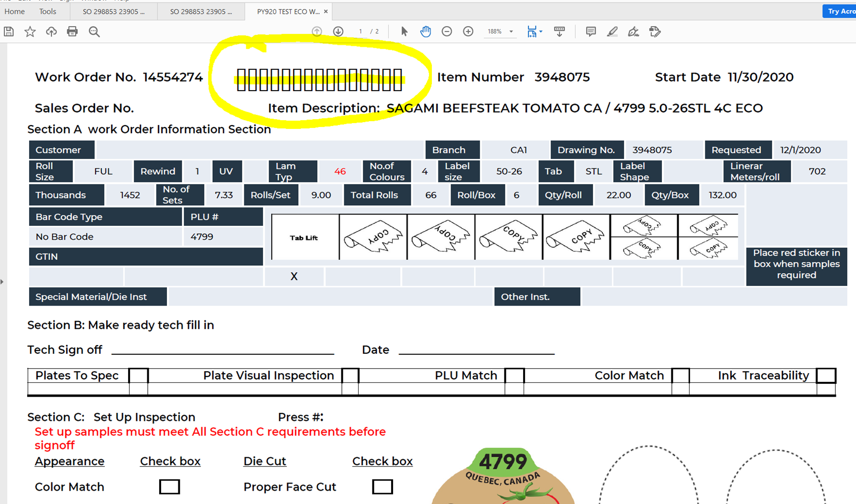
Task: Open the find text magnifier tool
Action: point(94,31)
